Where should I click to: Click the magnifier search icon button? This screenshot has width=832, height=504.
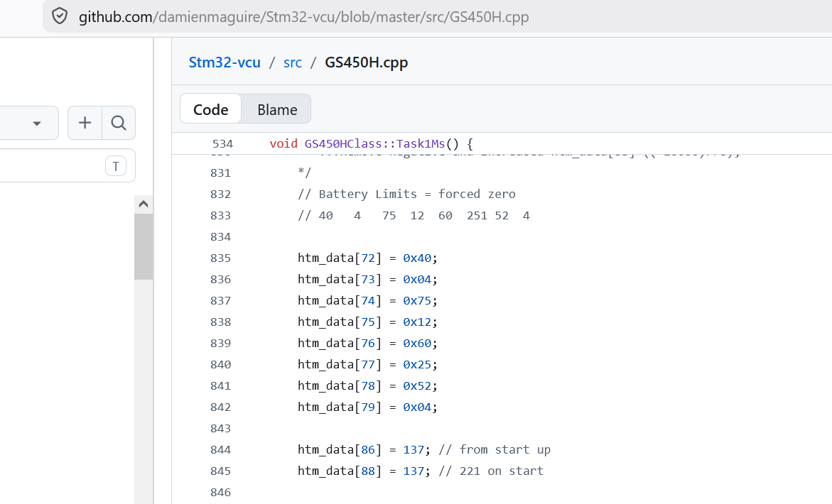pyautogui.click(x=119, y=123)
